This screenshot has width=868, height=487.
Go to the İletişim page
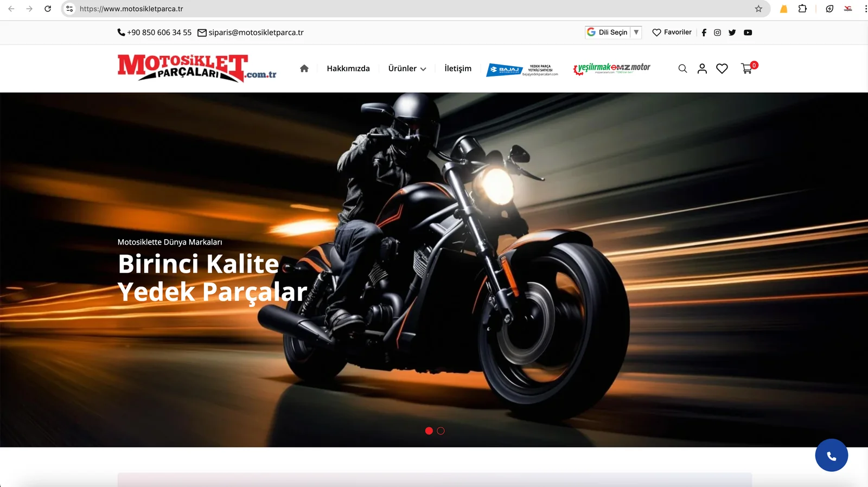457,68
